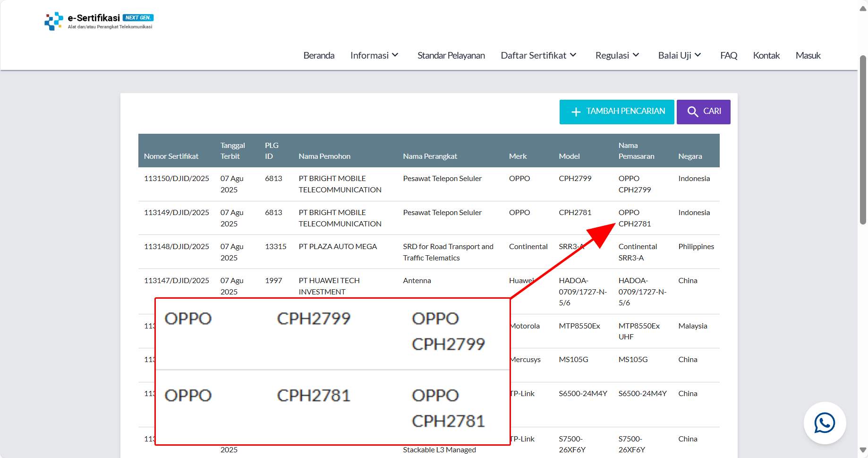Expand the Informasi dropdown menu

[x=374, y=55]
